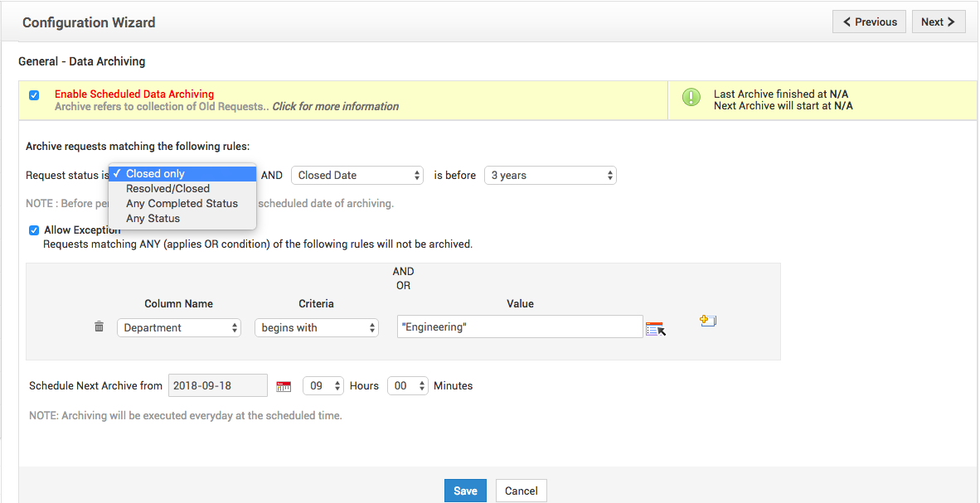Choose Resolved/Closed from status list
The image size is (980, 503).
[x=182, y=188]
